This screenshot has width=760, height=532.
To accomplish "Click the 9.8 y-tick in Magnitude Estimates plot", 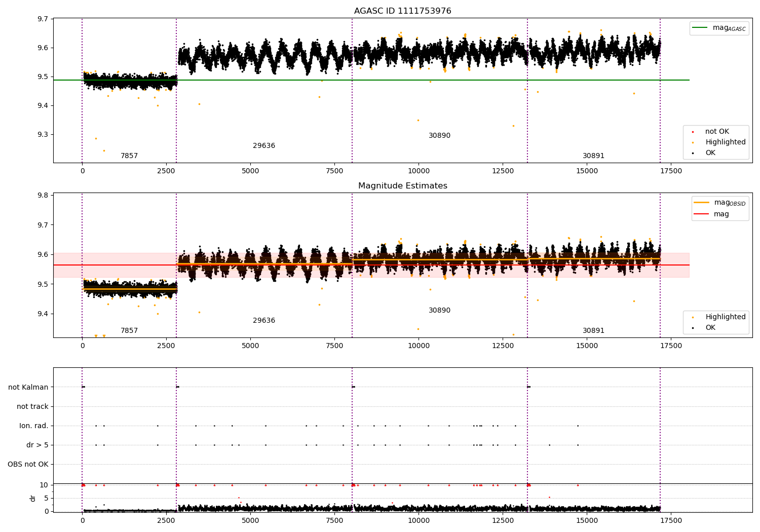I will click(43, 196).
